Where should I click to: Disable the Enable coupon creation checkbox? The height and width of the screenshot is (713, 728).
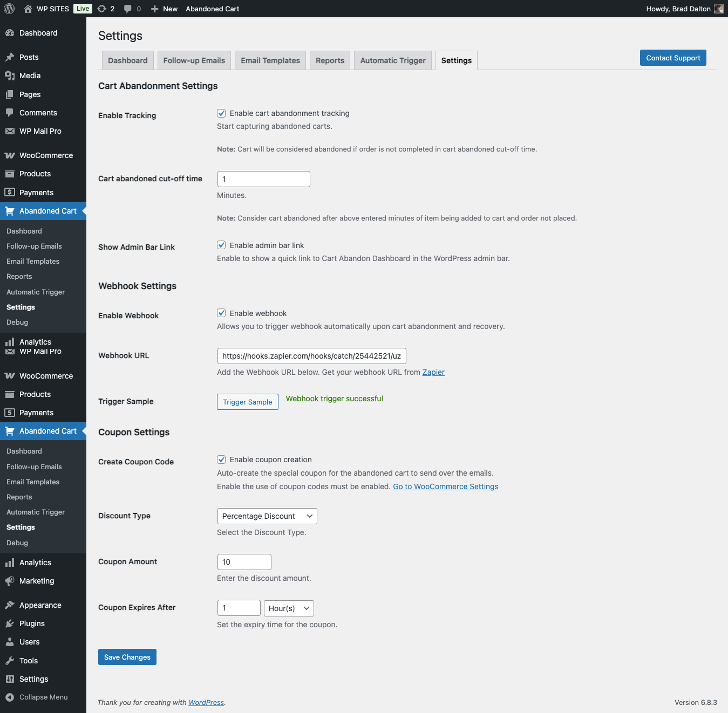click(x=221, y=460)
